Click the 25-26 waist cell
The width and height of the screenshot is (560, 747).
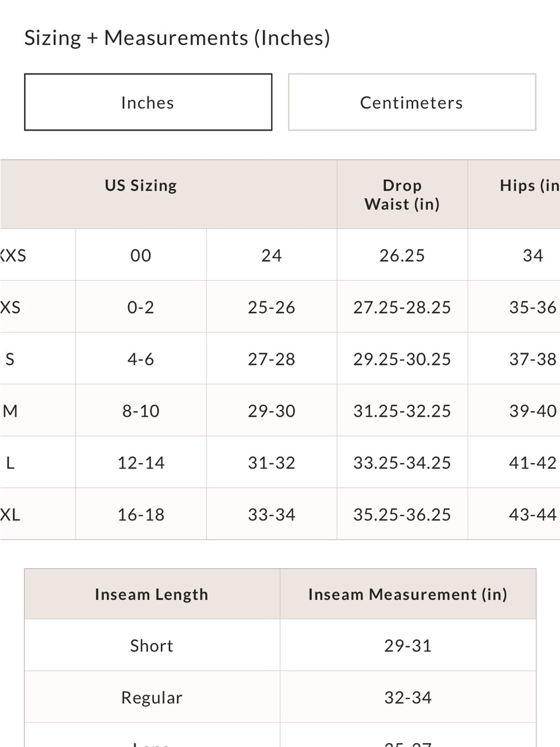(x=272, y=307)
